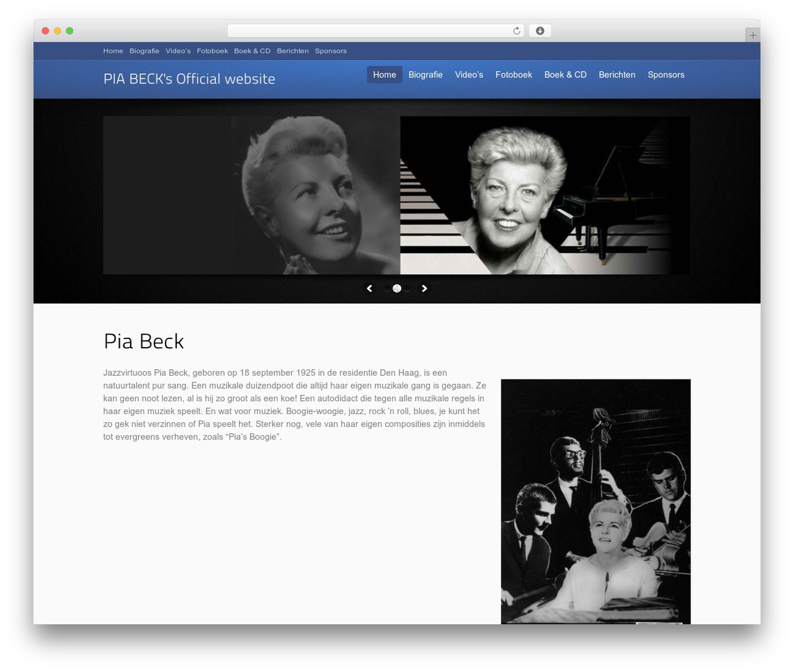Advance the slideshow with next arrow
This screenshot has height=672, width=794.
(x=424, y=288)
